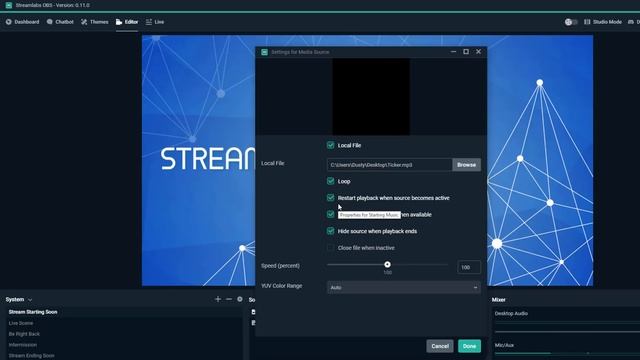The width and height of the screenshot is (640, 360).
Task: Click the Chatbot icon
Action: [49, 22]
